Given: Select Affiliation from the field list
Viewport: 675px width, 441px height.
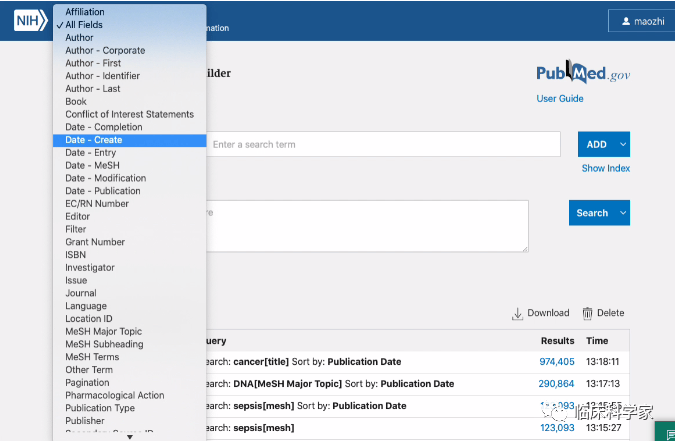Looking at the screenshot, I should coord(130,12).
